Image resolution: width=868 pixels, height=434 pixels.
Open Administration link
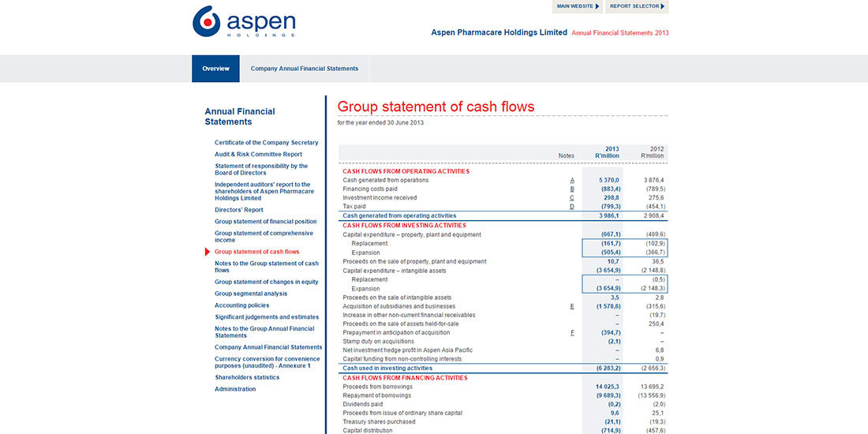click(235, 389)
